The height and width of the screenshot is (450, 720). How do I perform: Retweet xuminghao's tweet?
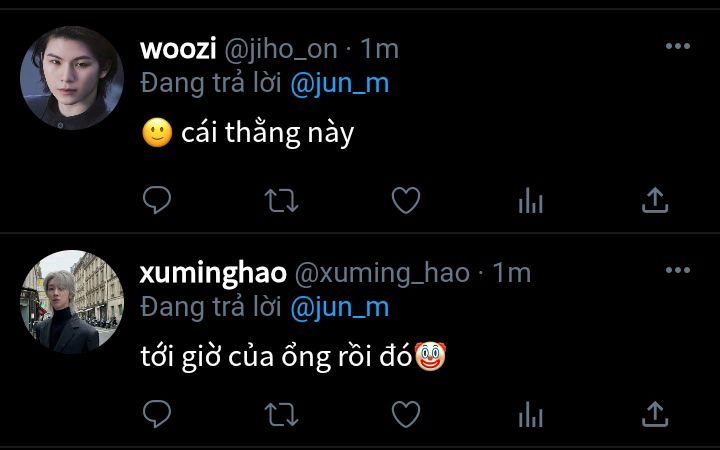pyautogui.click(x=281, y=415)
